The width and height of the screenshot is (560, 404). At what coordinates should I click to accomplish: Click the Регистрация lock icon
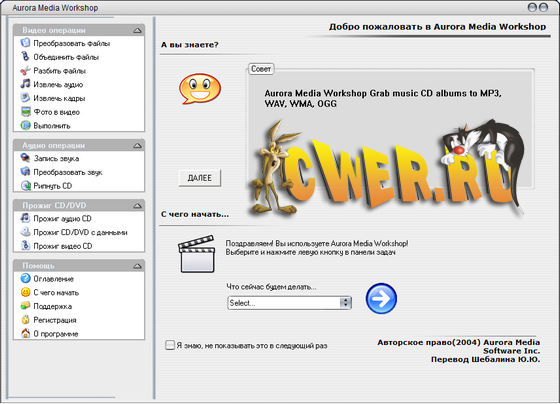click(25, 319)
